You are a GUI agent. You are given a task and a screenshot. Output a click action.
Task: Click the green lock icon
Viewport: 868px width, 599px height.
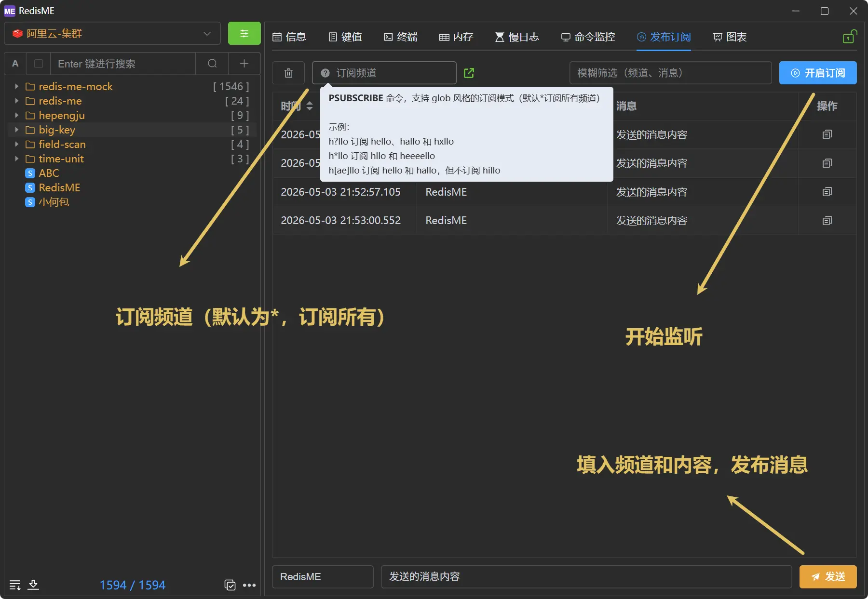[849, 37]
